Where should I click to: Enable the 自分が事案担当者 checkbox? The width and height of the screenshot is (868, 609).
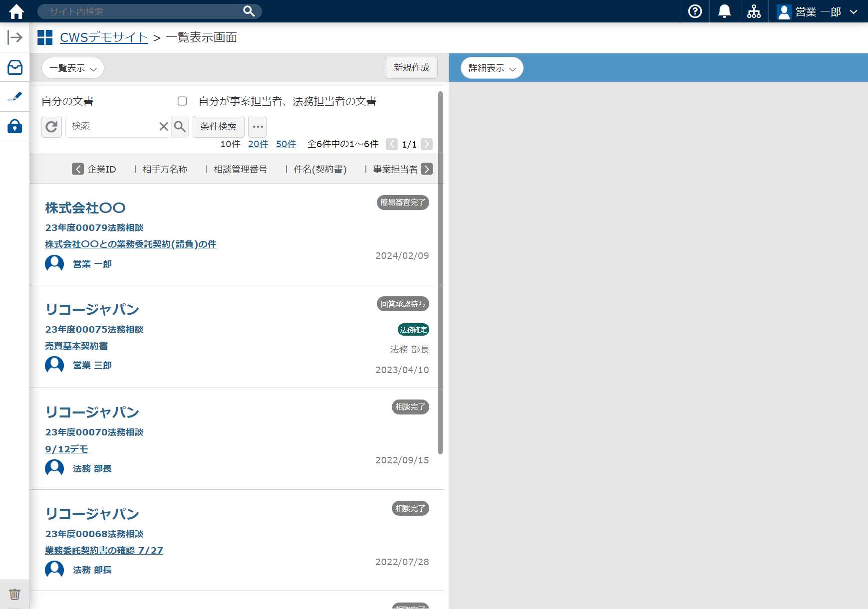pyautogui.click(x=182, y=101)
